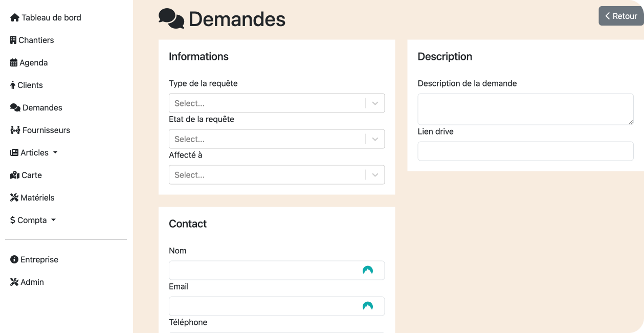Open the Type de la requête dropdown
Viewport: 644px width, 333px height.
pos(276,103)
